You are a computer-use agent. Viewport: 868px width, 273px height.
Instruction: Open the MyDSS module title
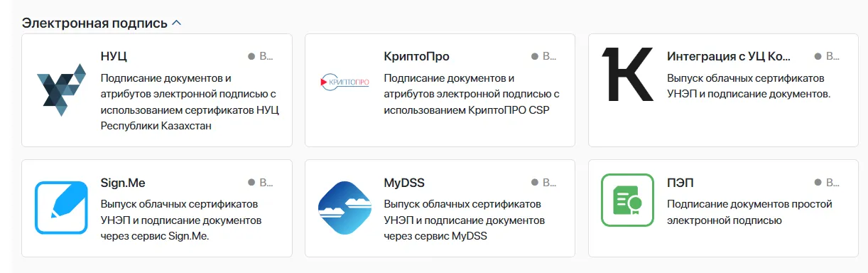pos(404,183)
